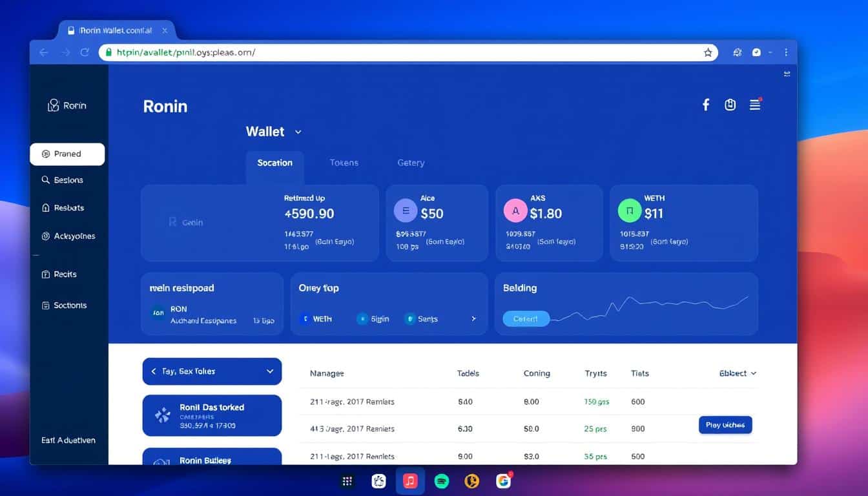Click the 25 prs value in the table
Image resolution: width=868 pixels, height=496 pixels.
point(595,429)
